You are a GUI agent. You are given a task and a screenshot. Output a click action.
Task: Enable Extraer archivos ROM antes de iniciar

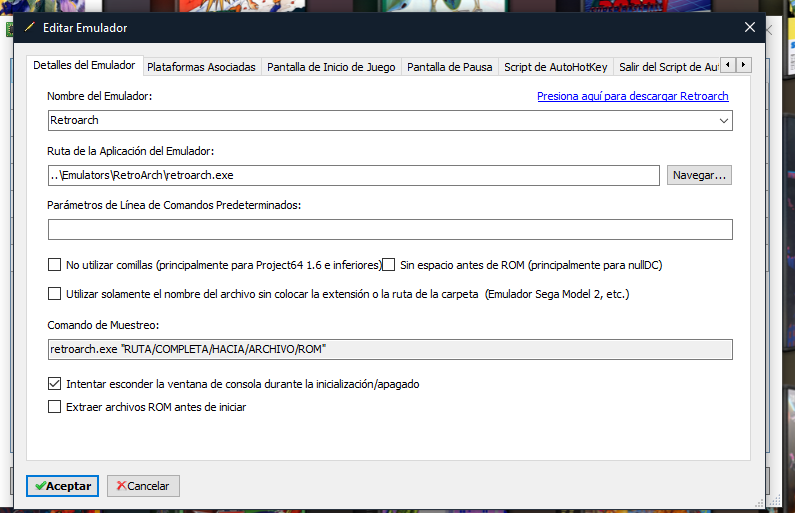click(x=54, y=407)
